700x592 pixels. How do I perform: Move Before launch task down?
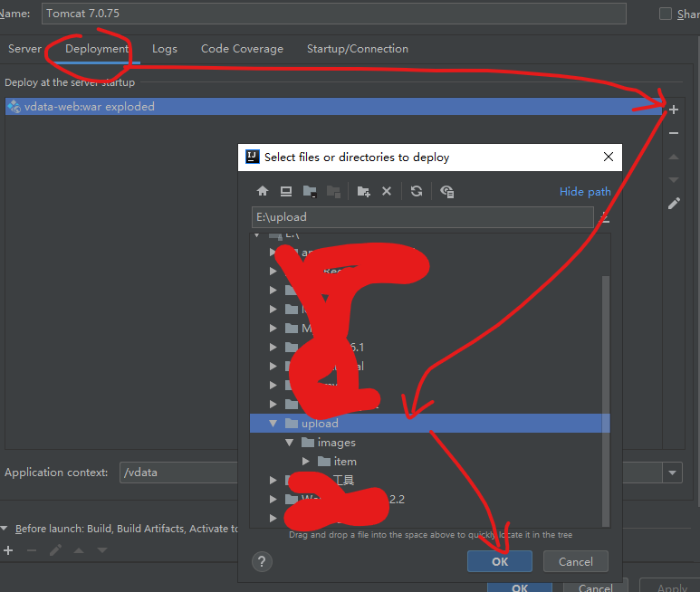pyautogui.click(x=102, y=550)
